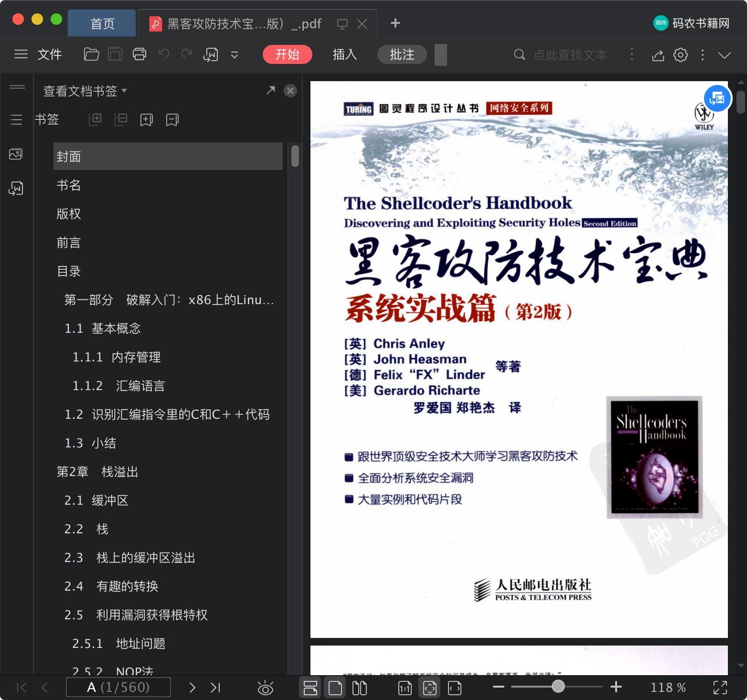The height and width of the screenshot is (700, 747).
Task: Select the 开始 ribbon tab
Action: [x=287, y=54]
